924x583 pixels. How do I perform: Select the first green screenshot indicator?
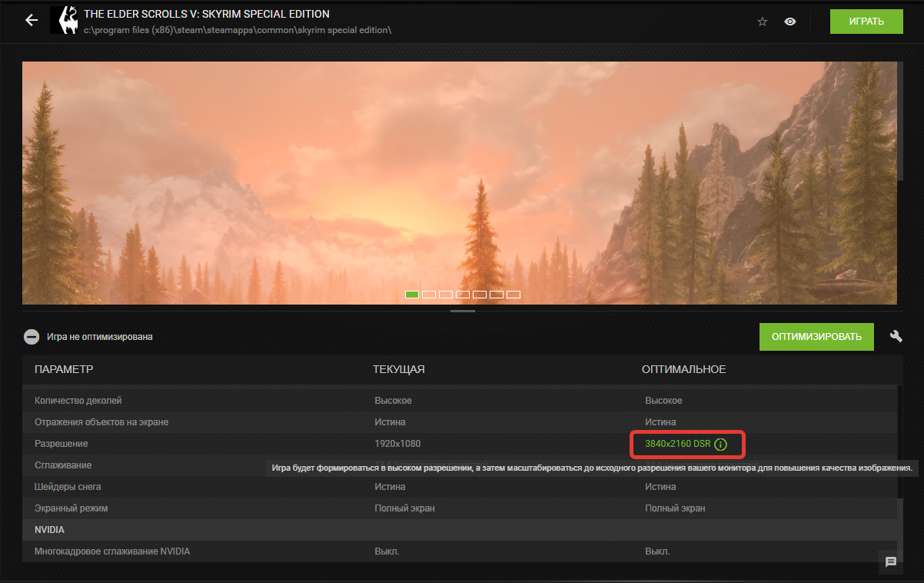click(x=412, y=295)
